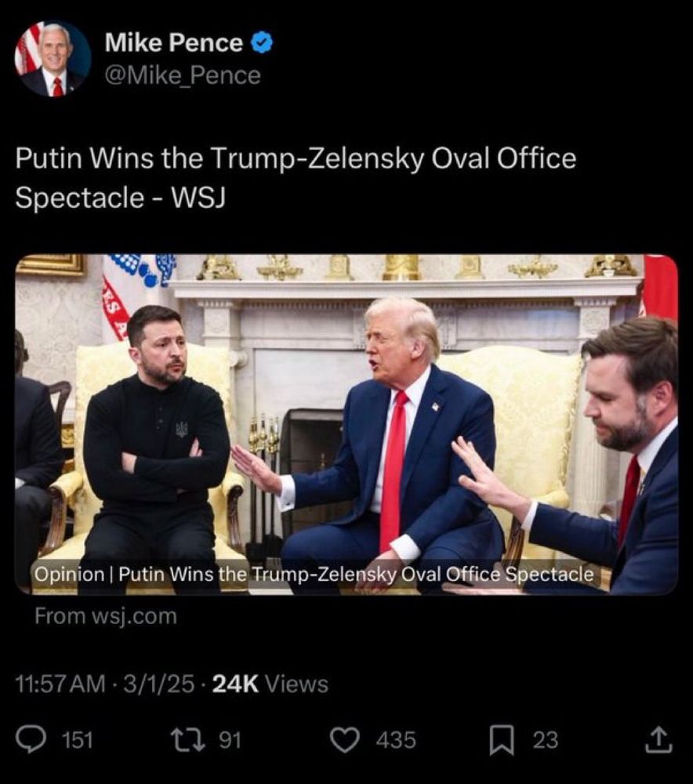The height and width of the screenshot is (784, 693).
Task: Share the post via upload arrow icon
Action: 658,740
